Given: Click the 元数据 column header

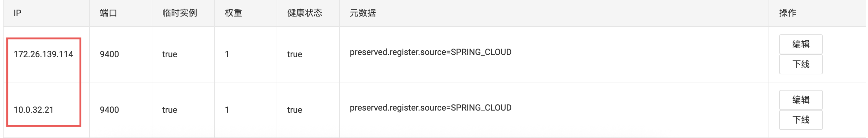Looking at the screenshot, I should pyautogui.click(x=363, y=13).
